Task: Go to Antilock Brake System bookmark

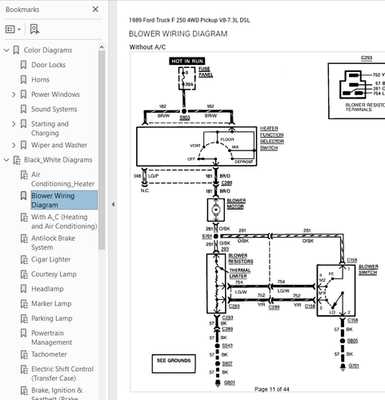Action: [53, 243]
